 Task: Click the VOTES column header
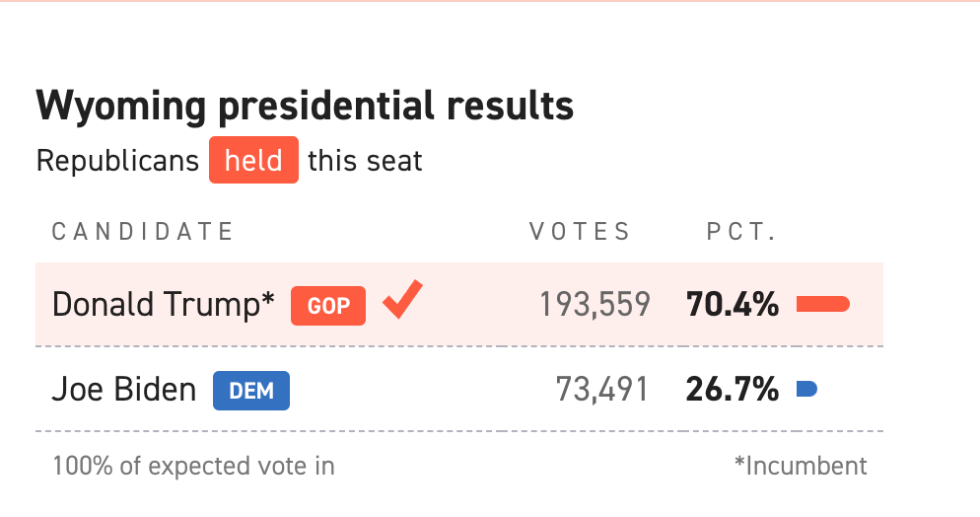580,232
